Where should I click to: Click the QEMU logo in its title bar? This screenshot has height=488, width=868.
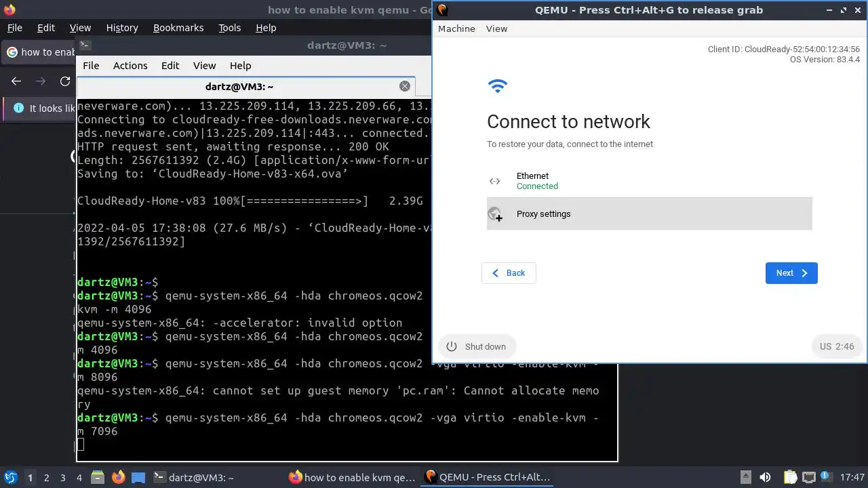[442, 9]
